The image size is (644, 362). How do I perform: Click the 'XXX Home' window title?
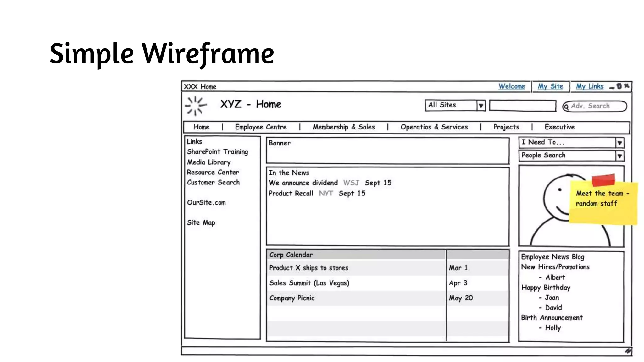point(200,87)
